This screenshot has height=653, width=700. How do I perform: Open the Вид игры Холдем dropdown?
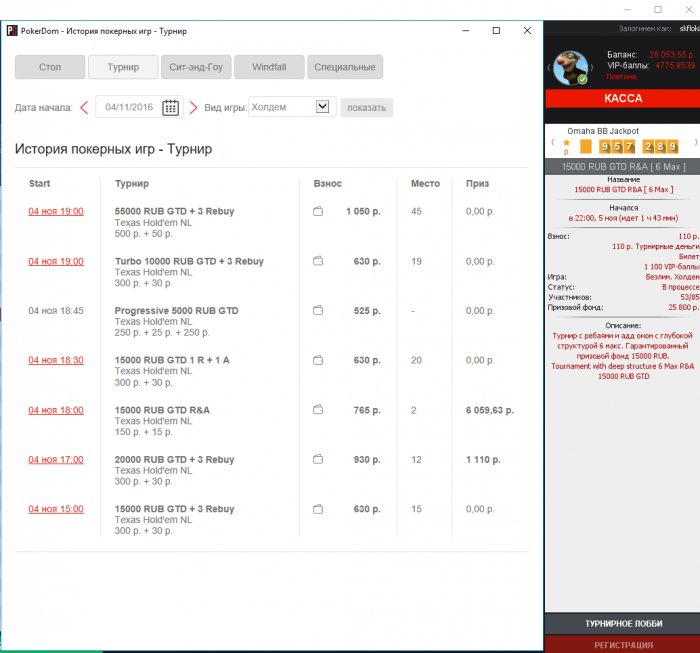click(292, 107)
